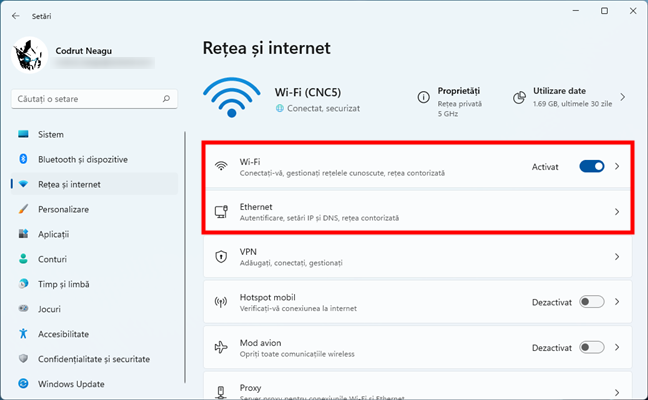The image size is (648, 400).
Task: Open Accesibilitate settings category
Action: point(95,333)
